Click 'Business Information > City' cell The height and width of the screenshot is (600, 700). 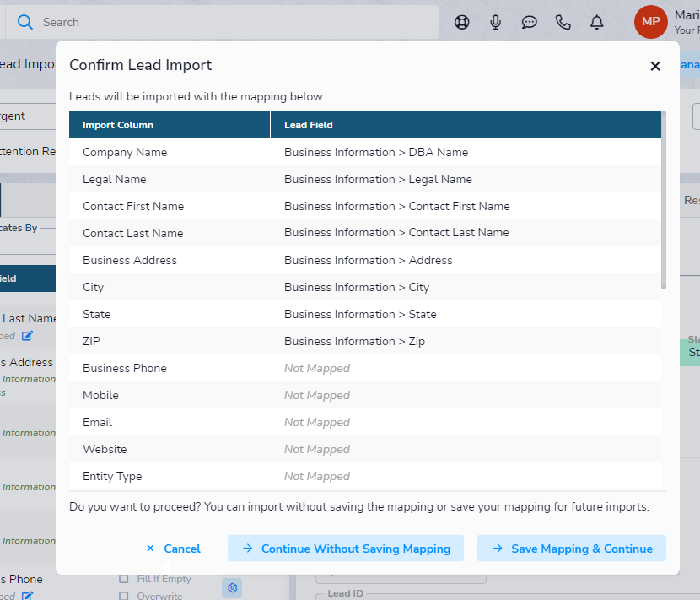(357, 287)
